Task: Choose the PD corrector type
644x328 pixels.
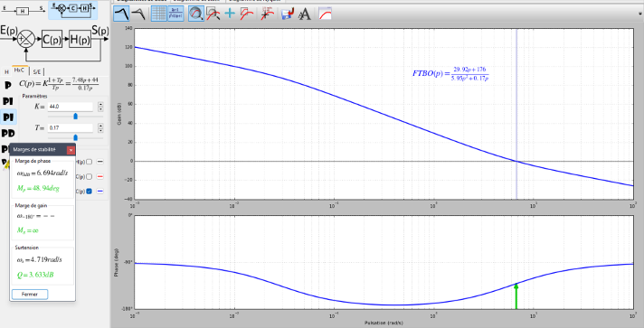Action: tap(8, 133)
